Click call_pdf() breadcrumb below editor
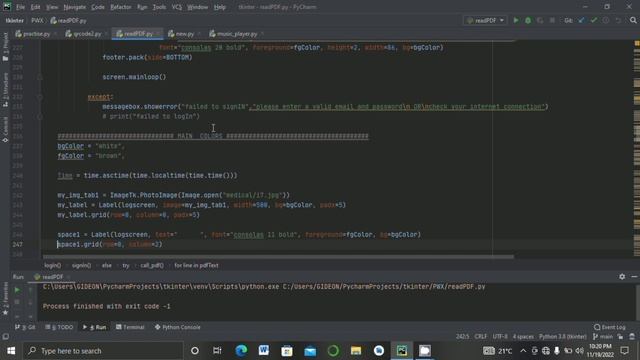The width and height of the screenshot is (640, 360). pos(152,265)
